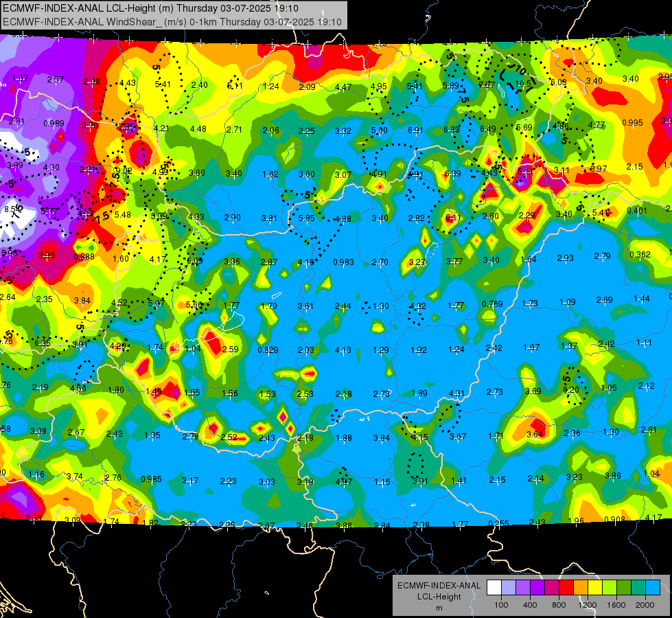Click the wind shear value 10.5
The image size is (672, 618).
click(x=522, y=83)
